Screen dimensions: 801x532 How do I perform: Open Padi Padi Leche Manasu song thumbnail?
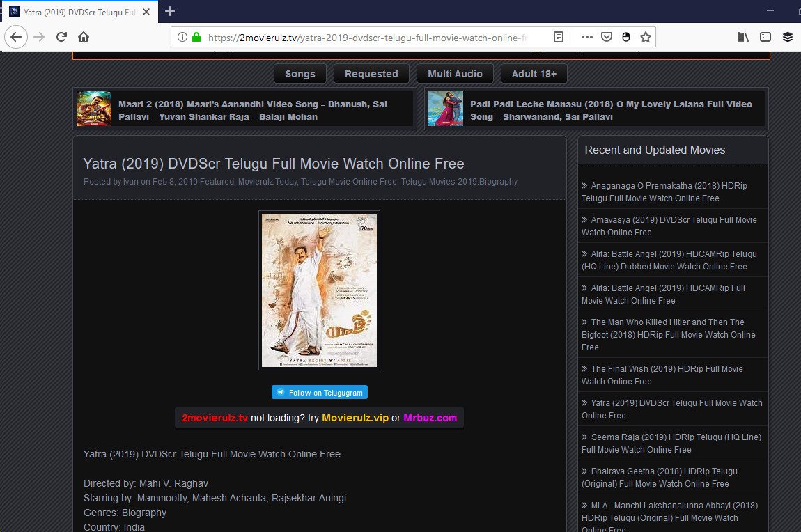[x=446, y=109]
